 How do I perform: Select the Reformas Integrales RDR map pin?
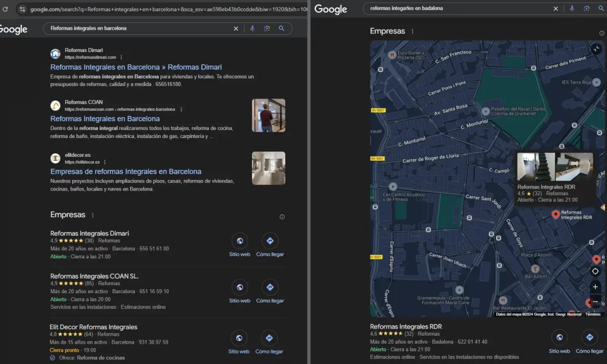(x=555, y=214)
